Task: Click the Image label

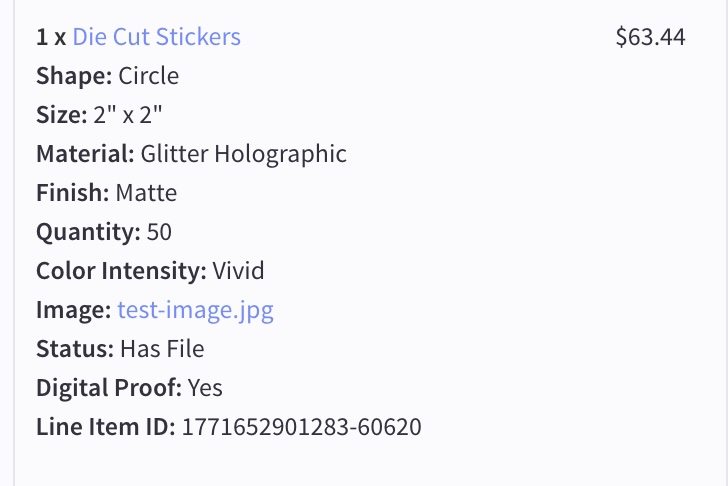Action: [x=73, y=310]
